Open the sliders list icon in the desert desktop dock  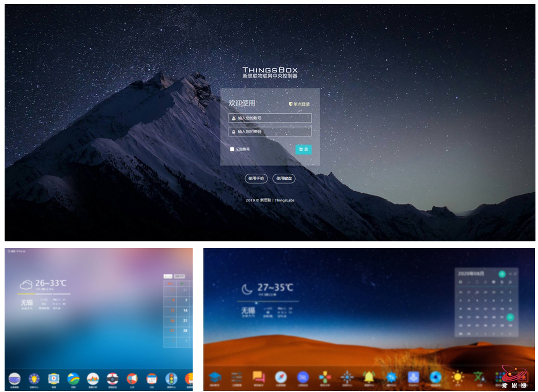237,377
